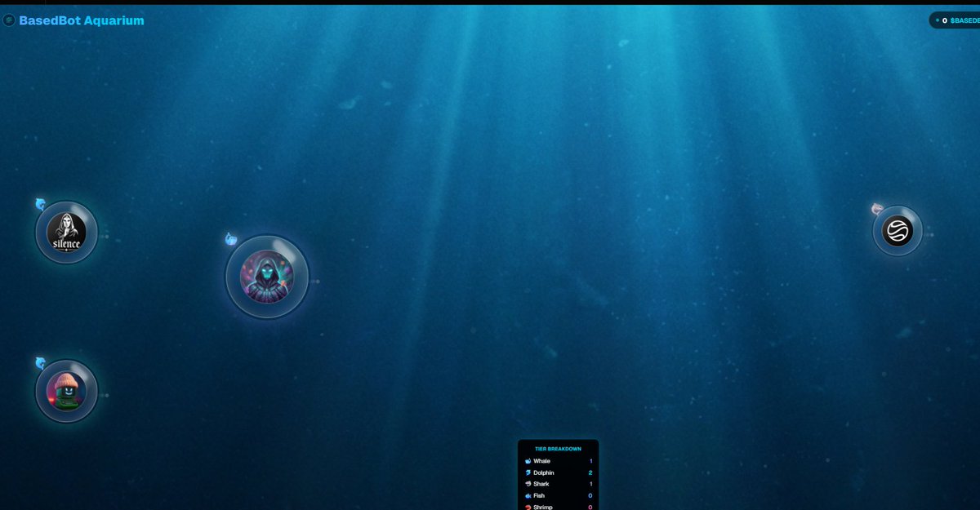Click the Whale icon in Tier Breakdown
980x510 pixels.
click(x=528, y=461)
